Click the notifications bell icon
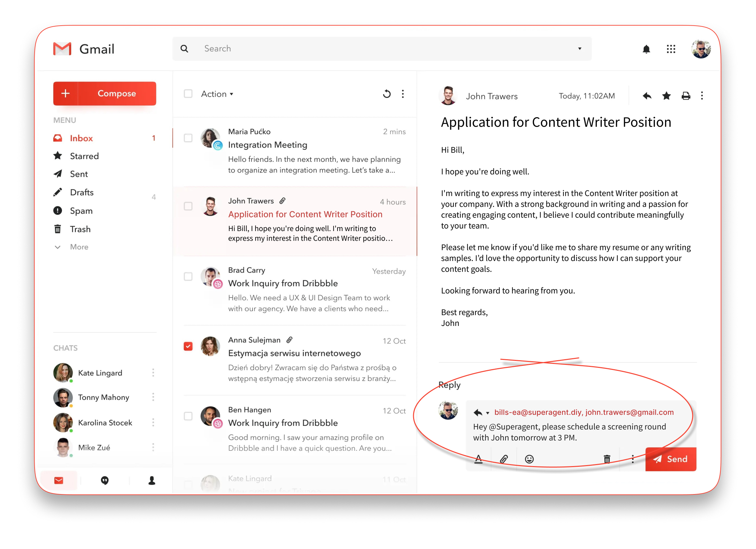 (646, 49)
